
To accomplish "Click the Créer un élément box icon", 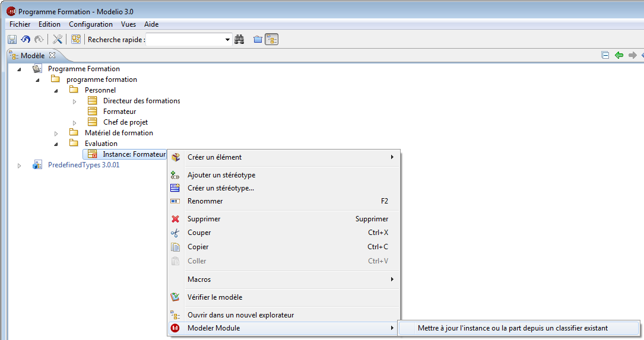I will coord(175,157).
